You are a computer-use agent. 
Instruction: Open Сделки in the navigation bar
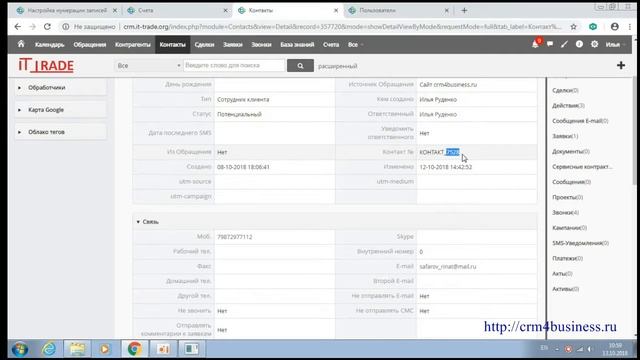pos(204,44)
